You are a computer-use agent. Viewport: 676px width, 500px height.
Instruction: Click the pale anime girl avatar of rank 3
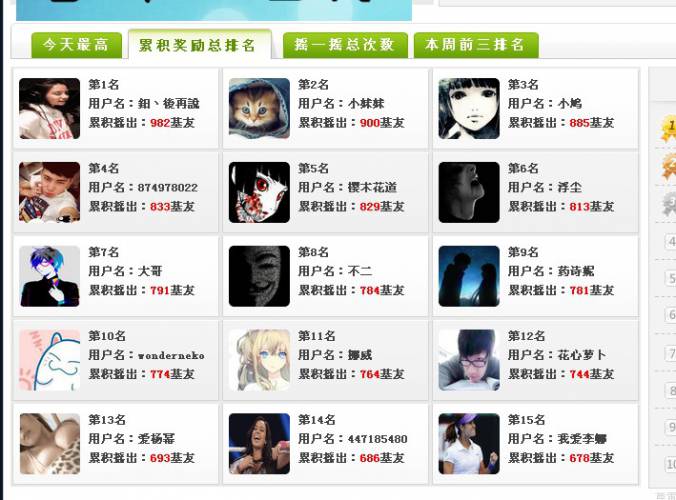click(469, 108)
